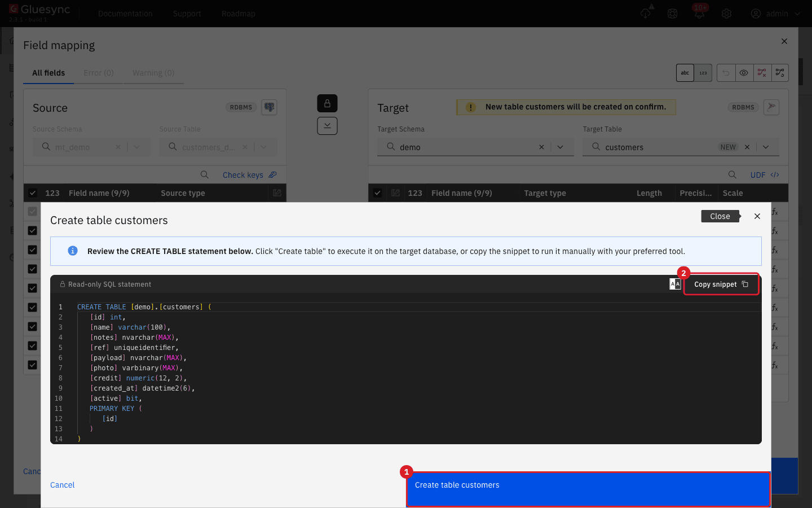This screenshot has height=508, width=812.
Task: Expand the Source Schema dropdown
Action: point(137,147)
